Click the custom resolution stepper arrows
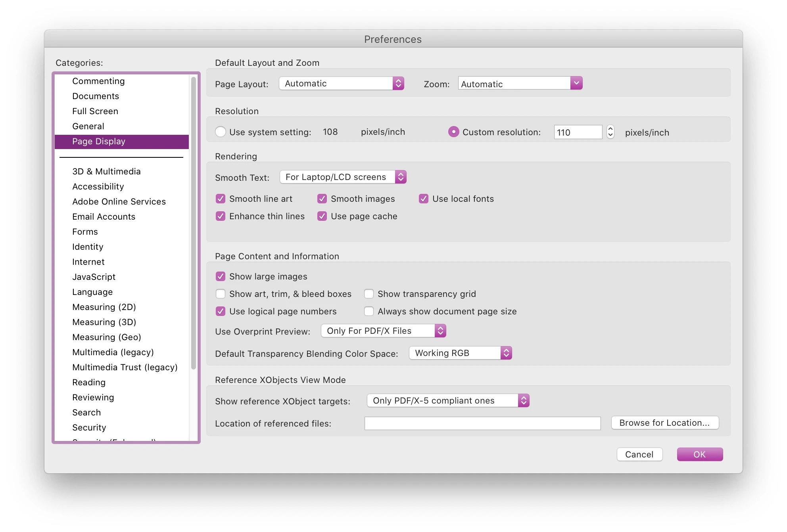The height and width of the screenshot is (532, 787). (x=610, y=132)
